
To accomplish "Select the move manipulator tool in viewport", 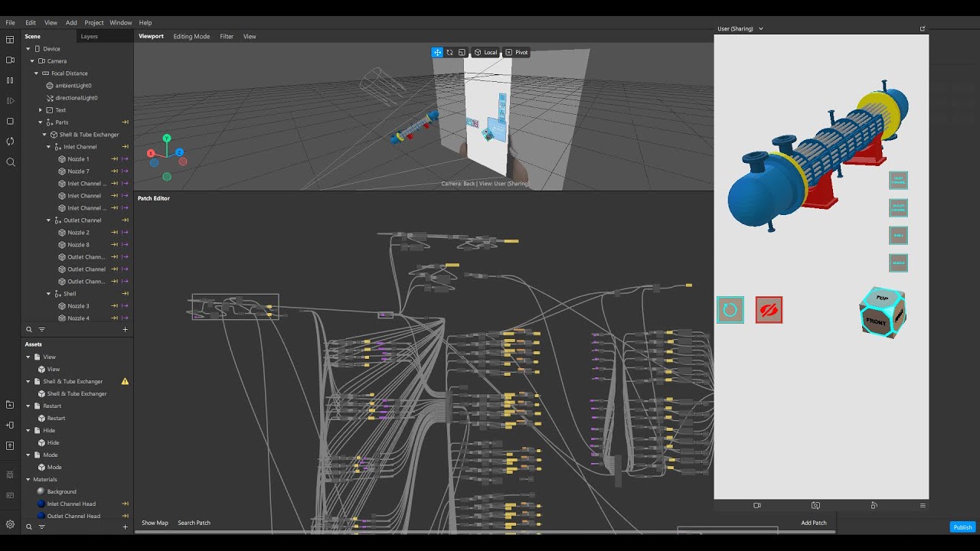I will [437, 52].
